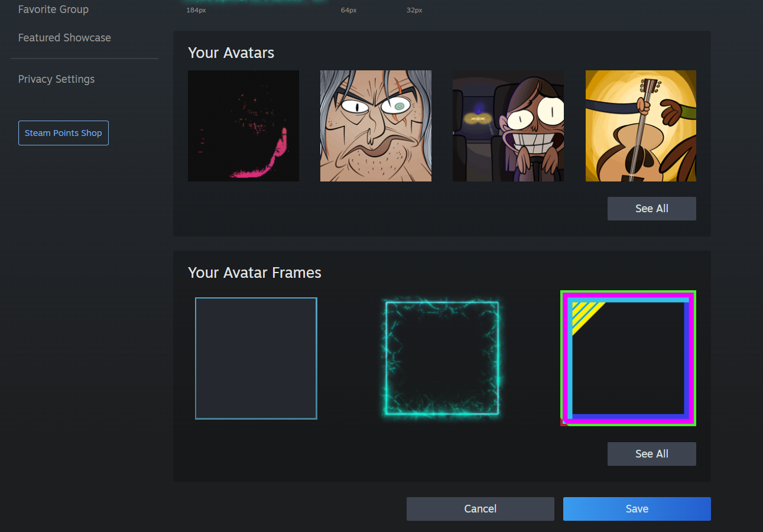
Task: Pick the grinning brown-haired driver avatar
Action: point(508,126)
